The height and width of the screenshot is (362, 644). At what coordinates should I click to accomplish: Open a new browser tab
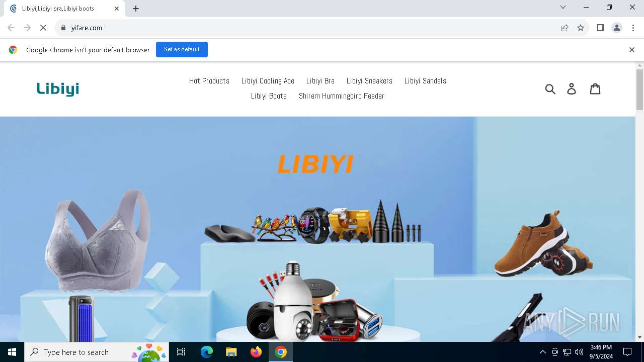(136, 9)
